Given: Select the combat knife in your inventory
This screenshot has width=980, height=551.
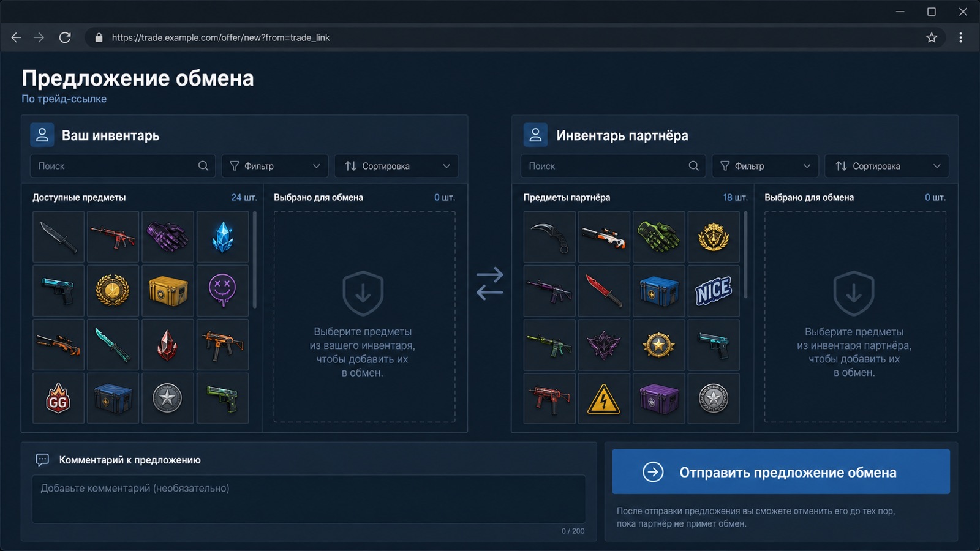Looking at the screenshot, I should (58, 237).
